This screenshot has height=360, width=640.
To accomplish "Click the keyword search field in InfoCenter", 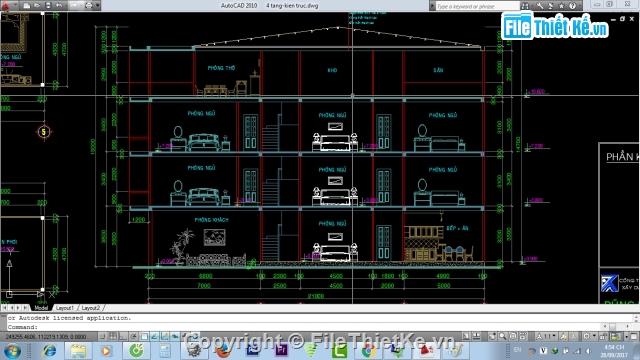I will coord(477,6).
